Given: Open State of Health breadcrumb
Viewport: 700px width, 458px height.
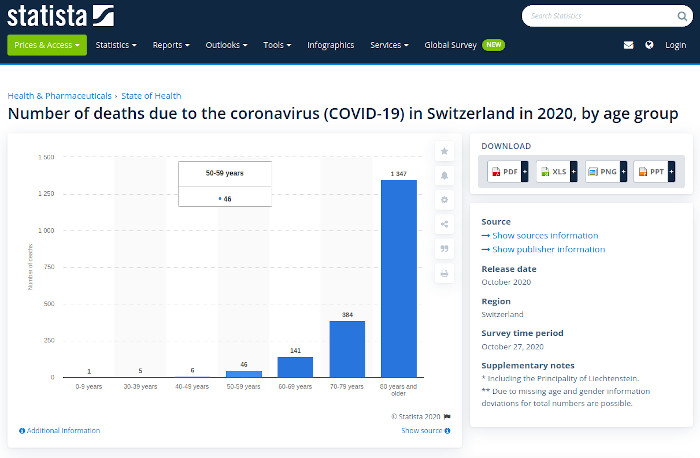Looking at the screenshot, I should (151, 96).
